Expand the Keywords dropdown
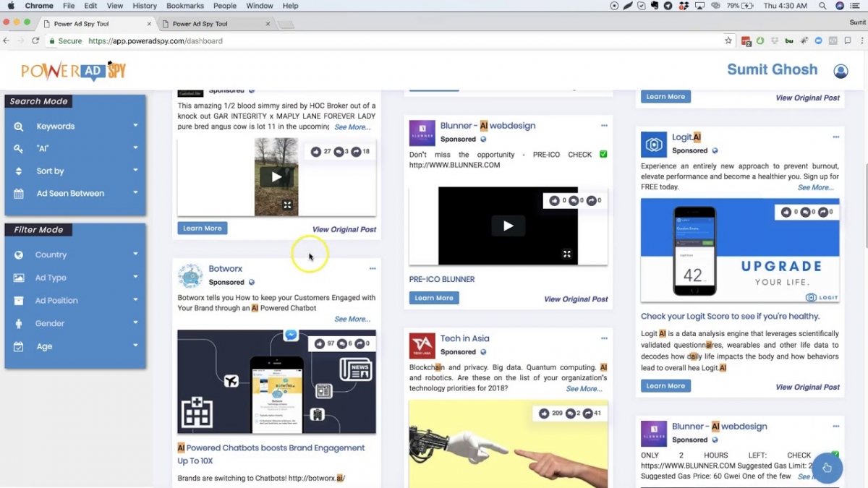The width and height of the screenshot is (868, 488). 75,126
